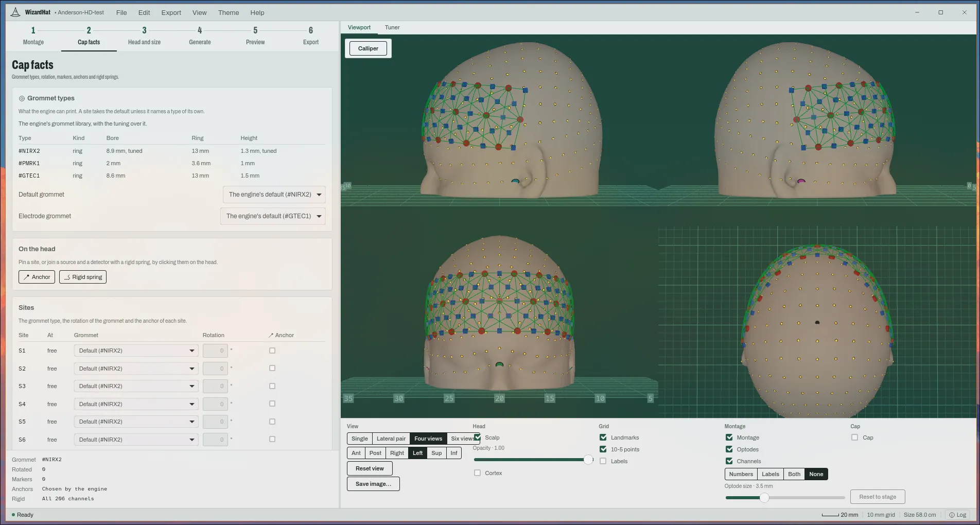This screenshot has height=525, width=980.
Task: Open the Default grommet dropdown
Action: pyautogui.click(x=274, y=195)
